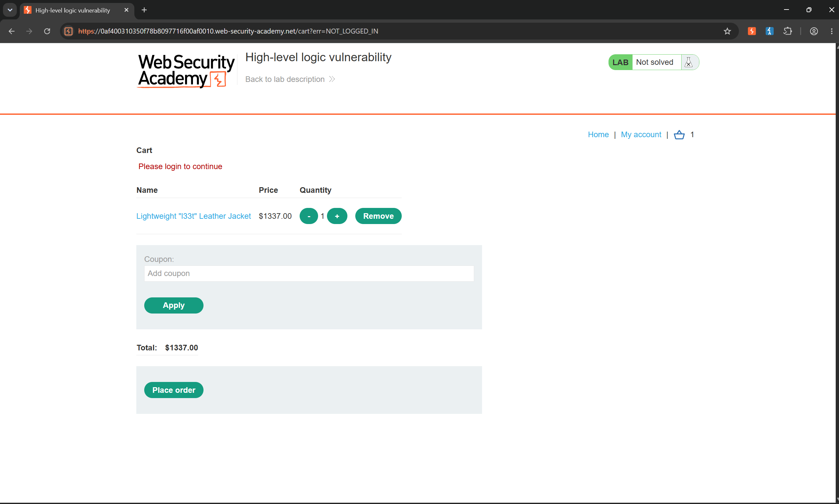
Task: Apply the coupon code
Action: pyautogui.click(x=174, y=305)
